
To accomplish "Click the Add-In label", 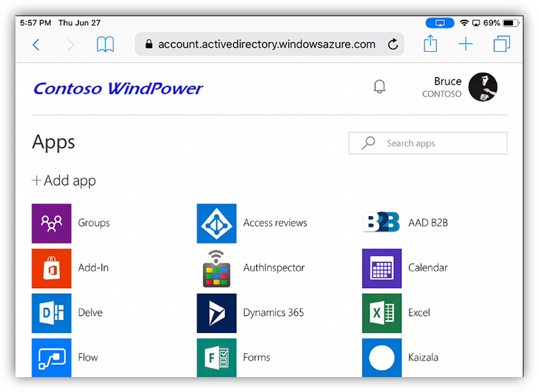I will (x=93, y=268).
